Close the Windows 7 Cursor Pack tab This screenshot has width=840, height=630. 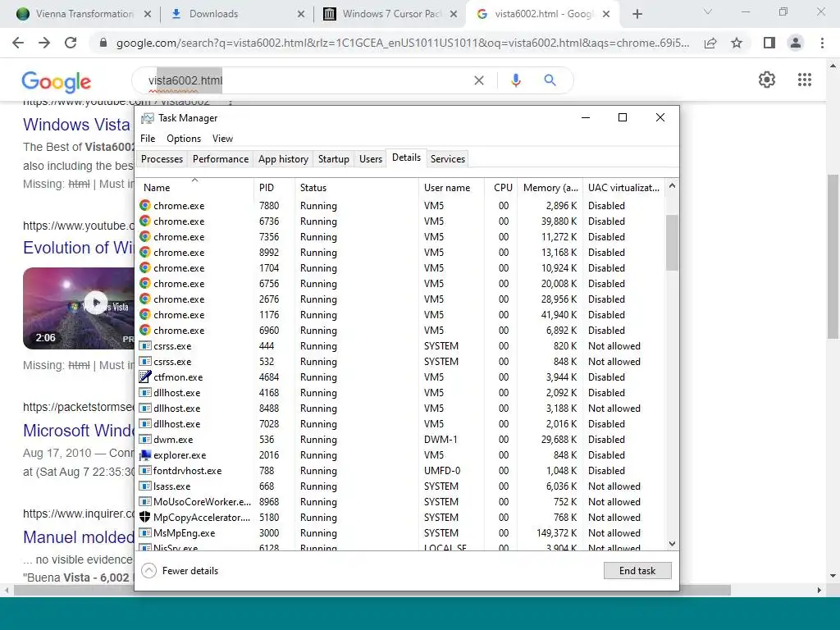(454, 14)
